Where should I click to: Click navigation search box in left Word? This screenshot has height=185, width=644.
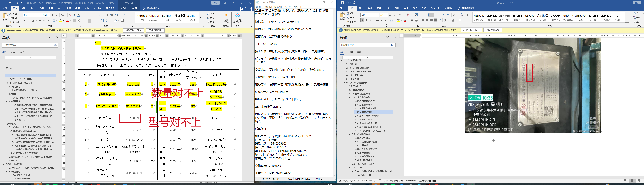pyautogui.click(x=27, y=45)
